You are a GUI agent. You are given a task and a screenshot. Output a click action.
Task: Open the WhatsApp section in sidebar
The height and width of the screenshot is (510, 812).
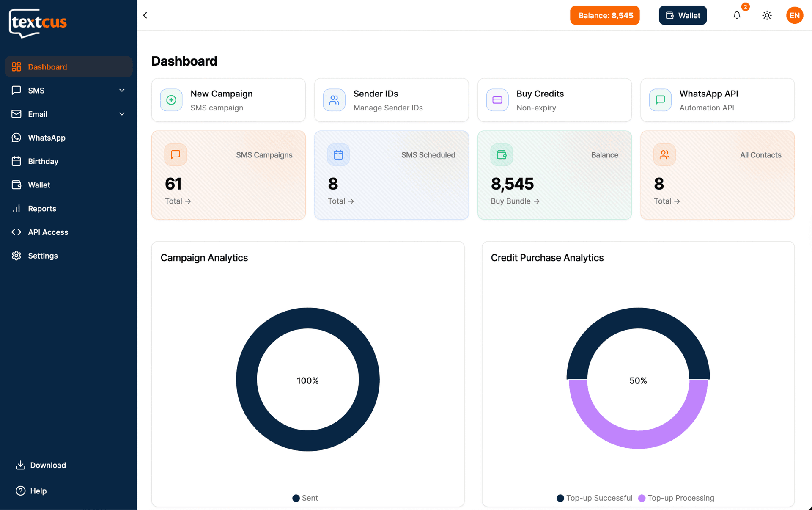(47, 138)
